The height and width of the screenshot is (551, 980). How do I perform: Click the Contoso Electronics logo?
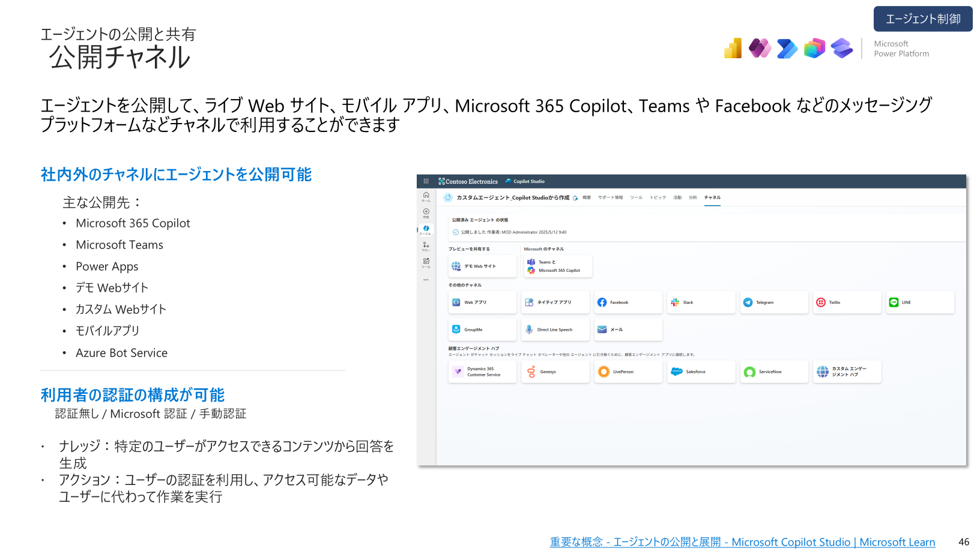coord(468,181)
